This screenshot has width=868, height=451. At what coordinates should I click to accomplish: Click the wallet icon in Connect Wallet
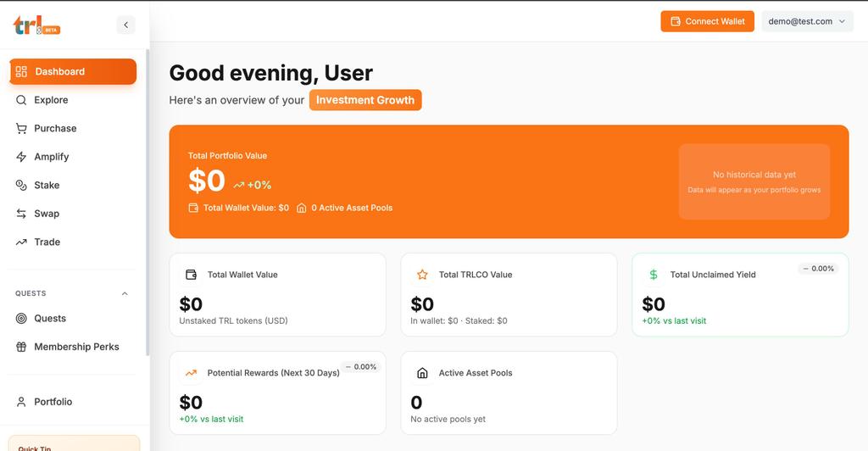pos(676,21)
